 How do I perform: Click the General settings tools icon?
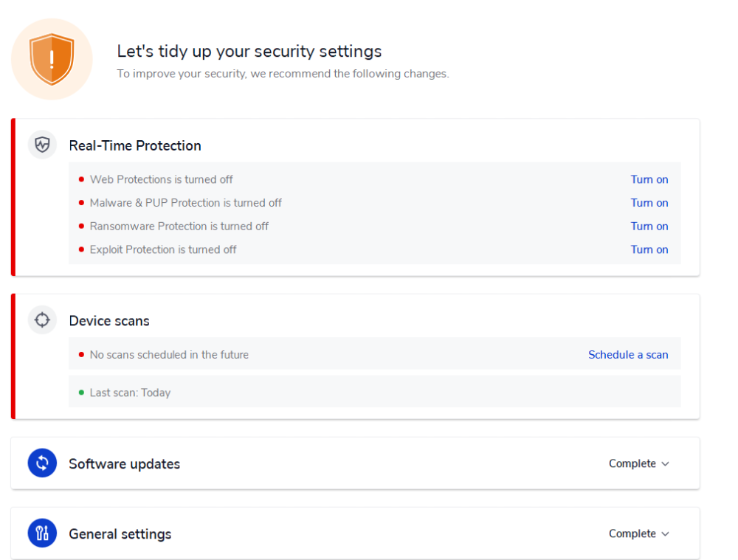point(42,533)
